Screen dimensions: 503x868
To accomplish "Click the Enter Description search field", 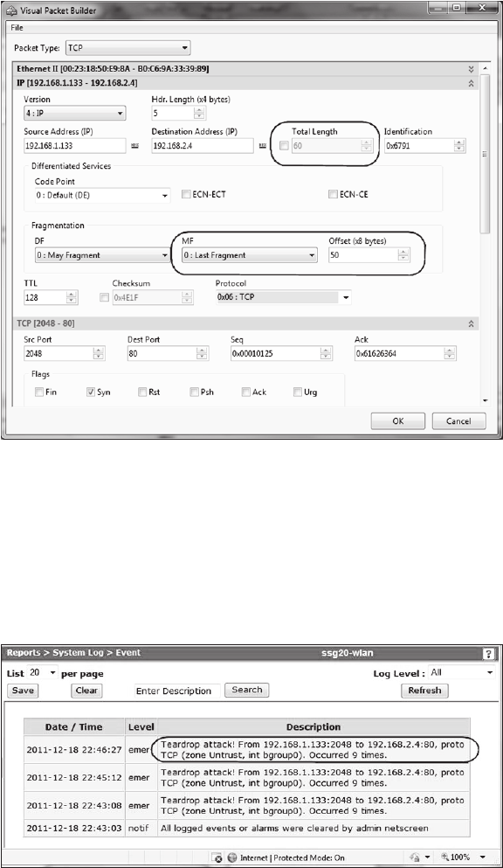I will 177,691.
